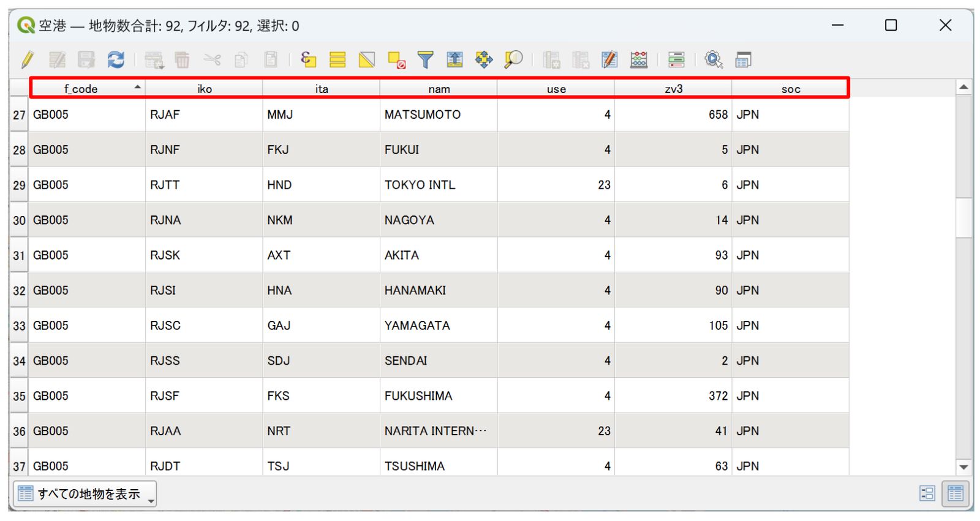Click the scrollbar up arrow

[x=963, y=88]
